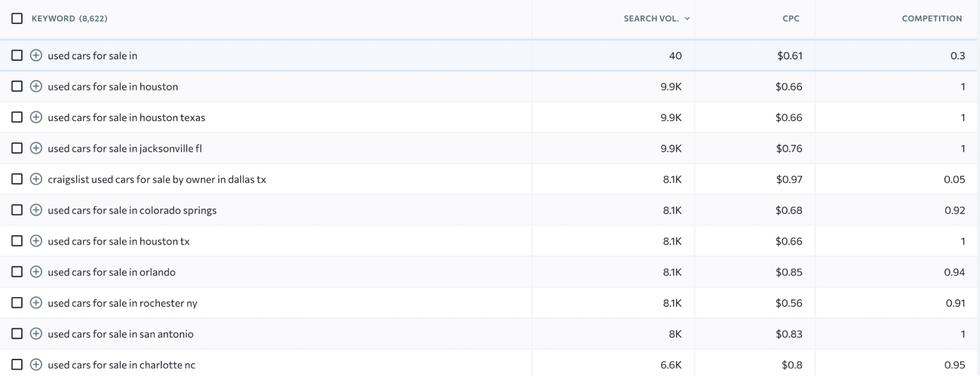The height and width of the screenshot is (376, 980).
Task: Sort by the CPC column header
Action: coord(791,19)
